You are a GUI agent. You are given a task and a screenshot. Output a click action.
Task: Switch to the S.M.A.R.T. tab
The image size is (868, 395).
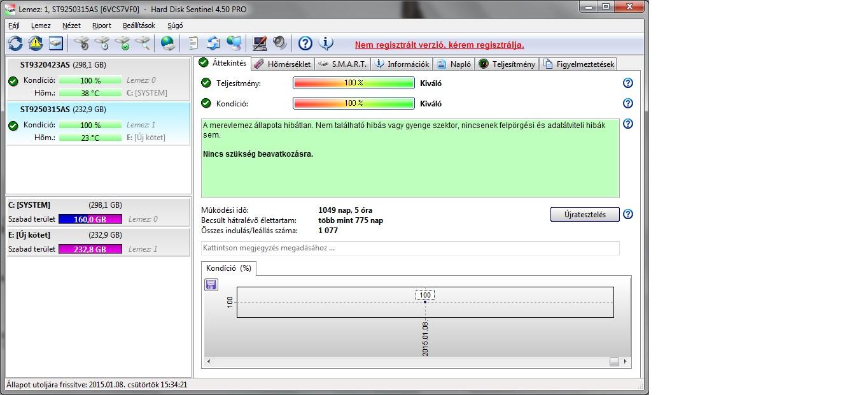tap(342, 64)
